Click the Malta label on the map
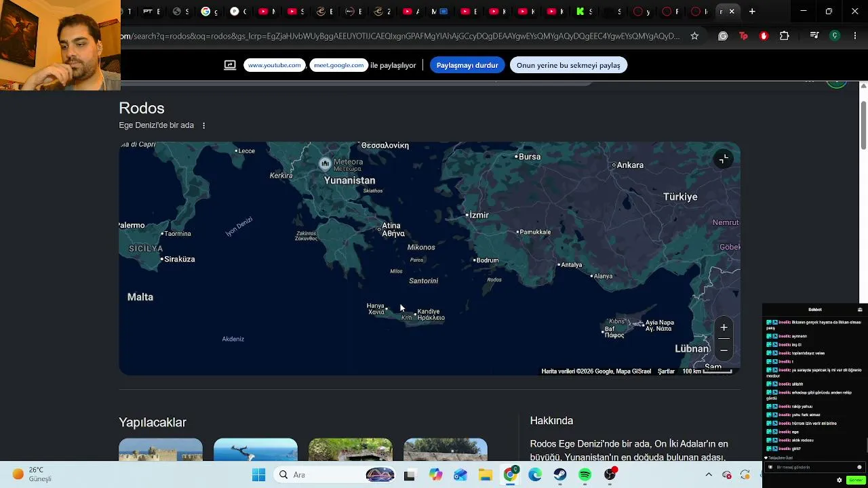Screen dimensions: 868x488 140,297
